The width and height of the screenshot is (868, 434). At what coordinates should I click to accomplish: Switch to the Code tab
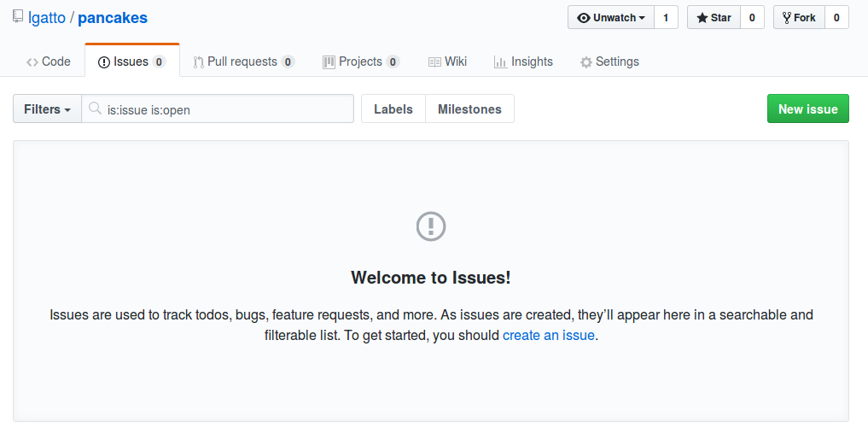[x=48, y=62]
